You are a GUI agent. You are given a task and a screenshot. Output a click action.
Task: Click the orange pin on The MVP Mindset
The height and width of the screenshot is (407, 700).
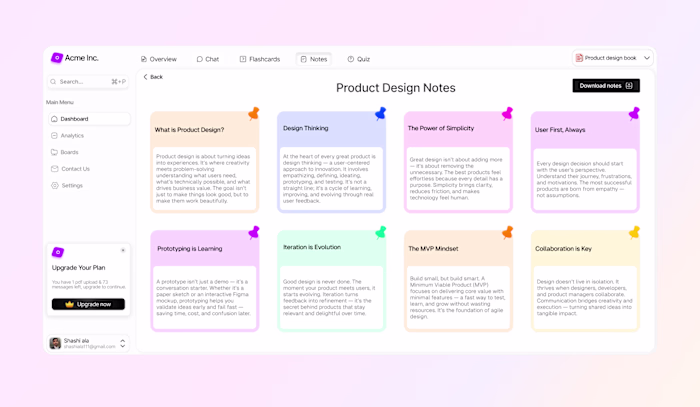(507, 232)
